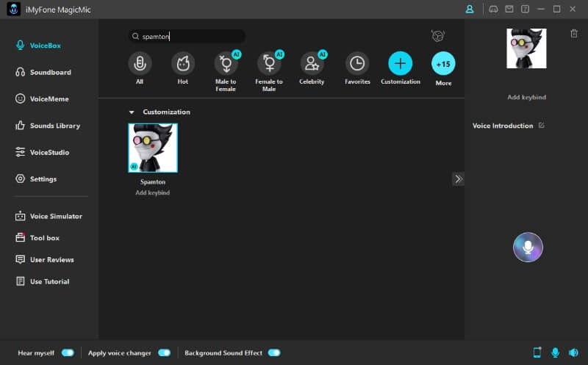Open the help question mark icon
The image size is (588, 365).
point(525,9)
